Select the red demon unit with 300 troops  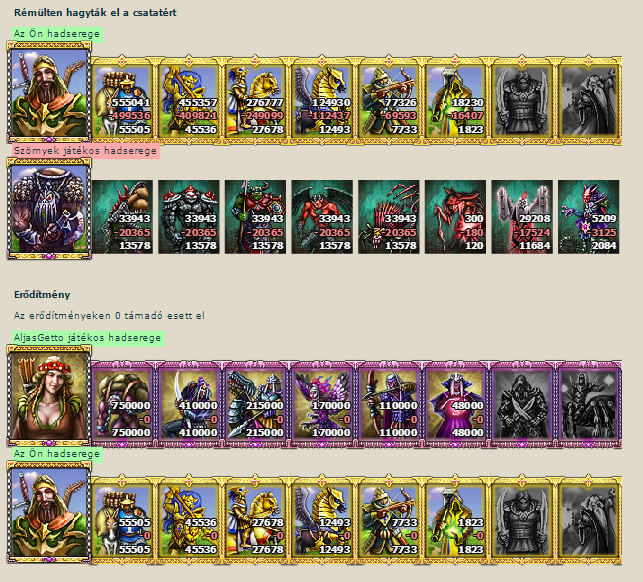point(455,217)
